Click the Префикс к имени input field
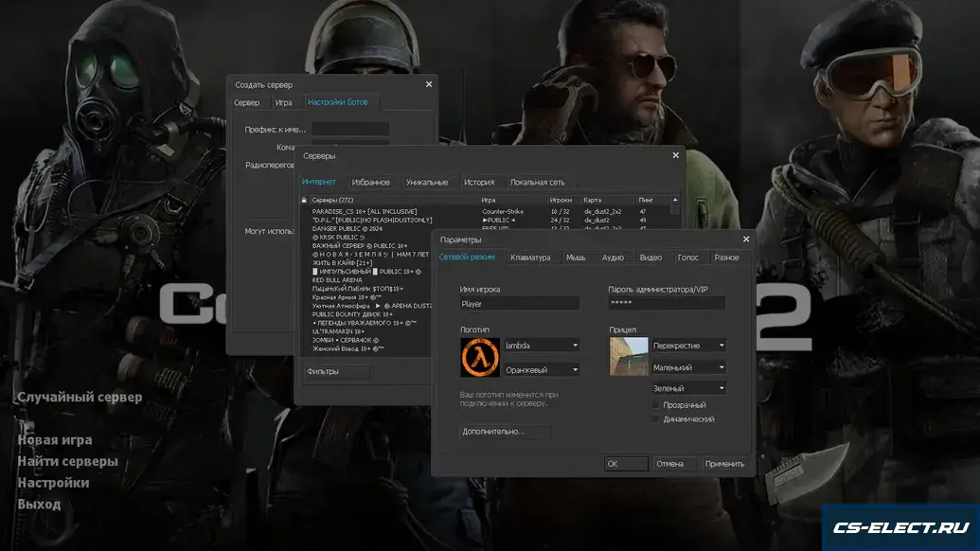 [350, 130]
